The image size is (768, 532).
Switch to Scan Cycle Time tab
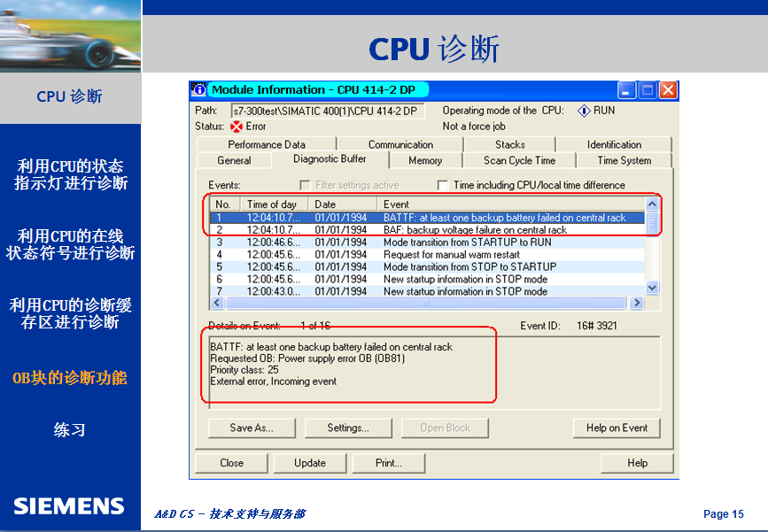(x=520, y=160)
